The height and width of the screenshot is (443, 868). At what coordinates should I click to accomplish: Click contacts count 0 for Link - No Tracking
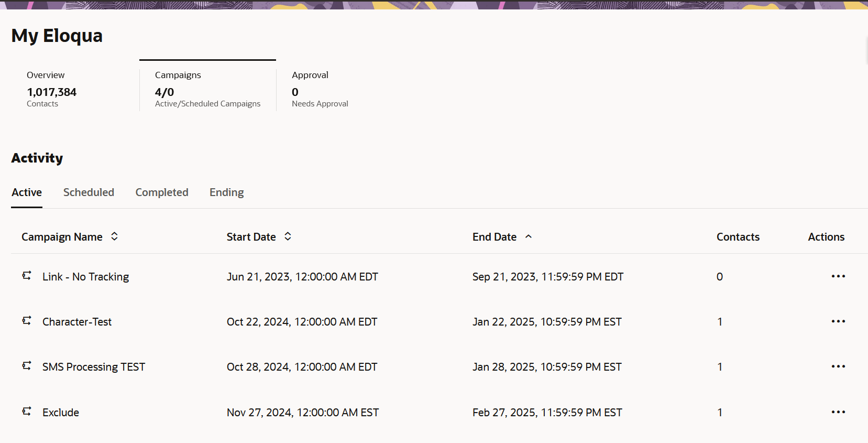pyautogui.click(x=720, y=277)
